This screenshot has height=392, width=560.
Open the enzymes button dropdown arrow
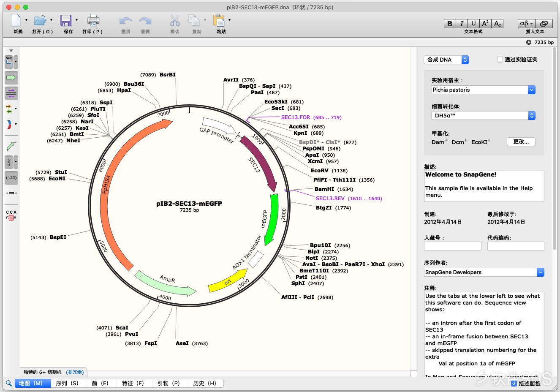point(16,62)
